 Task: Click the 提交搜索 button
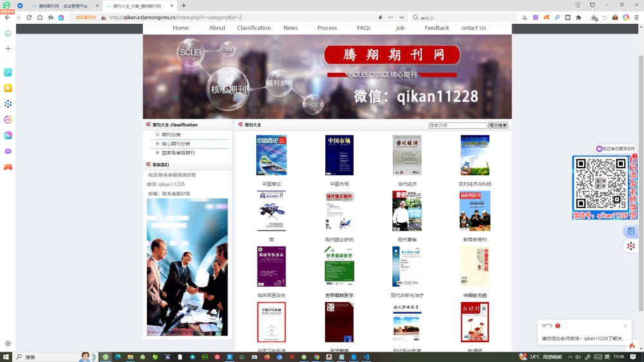coord(498,126)
